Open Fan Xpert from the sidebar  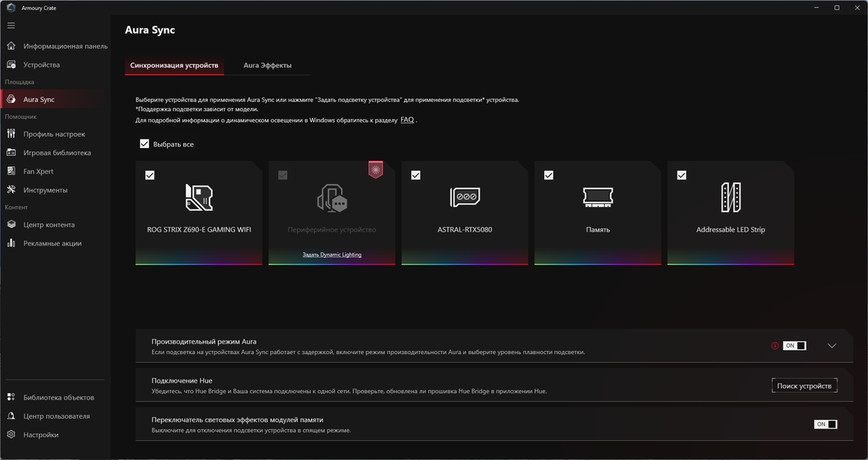click(38, 172)
